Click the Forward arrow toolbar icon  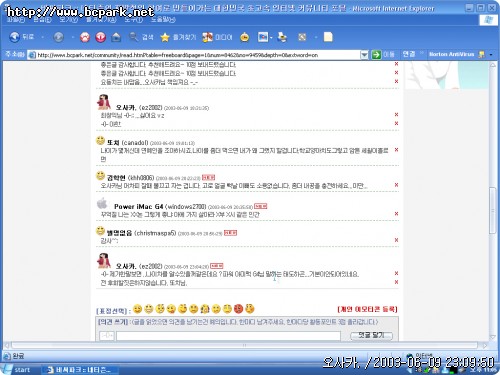(x=59, y=37)
